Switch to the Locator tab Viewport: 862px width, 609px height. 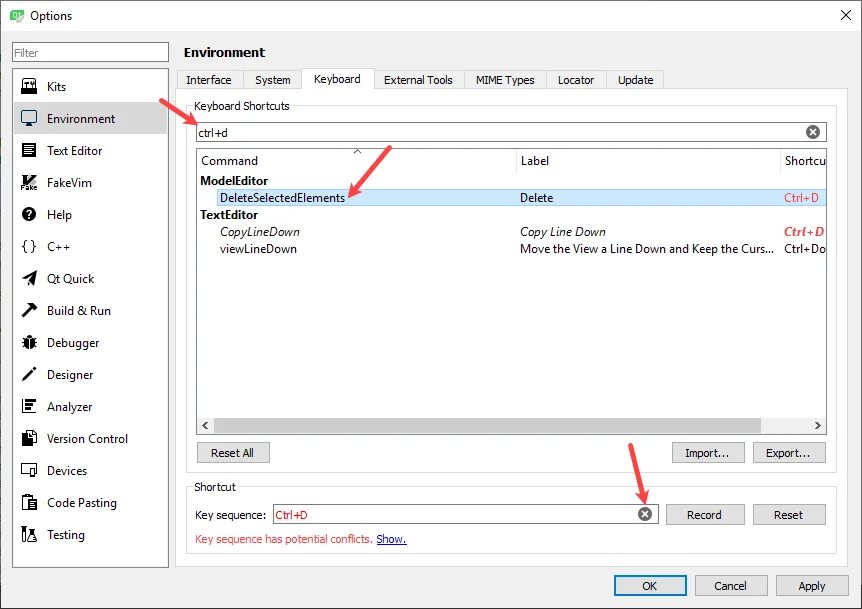[576, 80]
